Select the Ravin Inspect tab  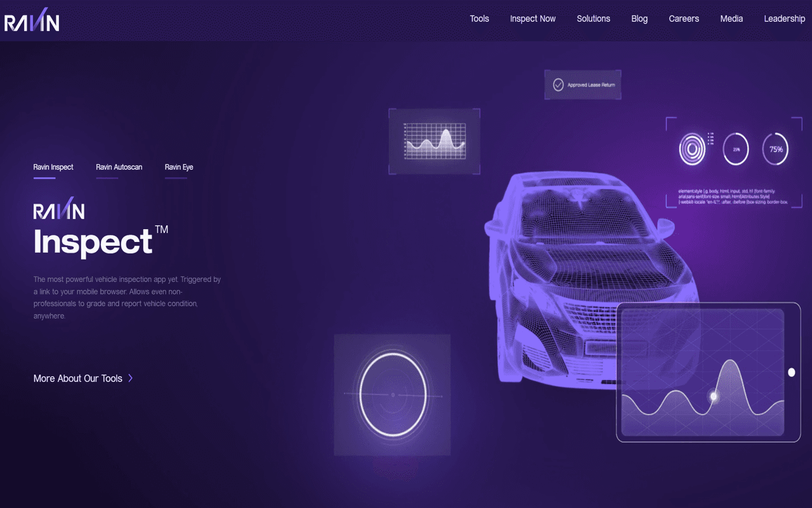(x=53, y=167)
